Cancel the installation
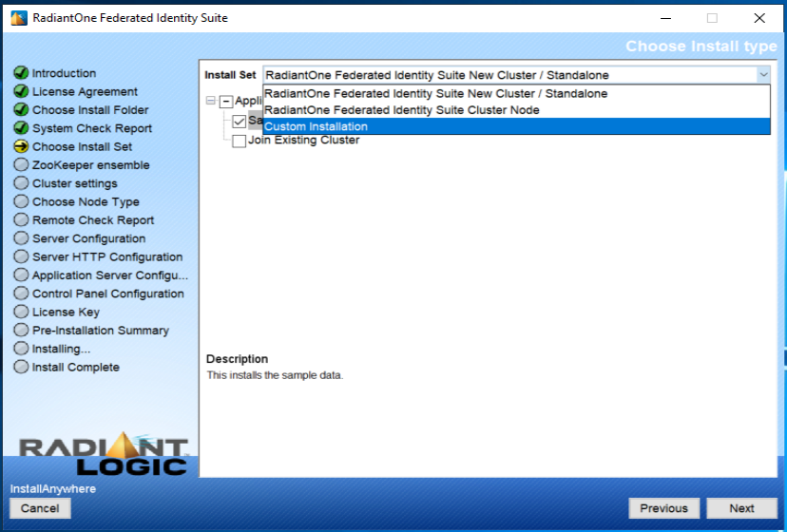The width and height of the screenshot is (787, 532). tap(40, 508)
